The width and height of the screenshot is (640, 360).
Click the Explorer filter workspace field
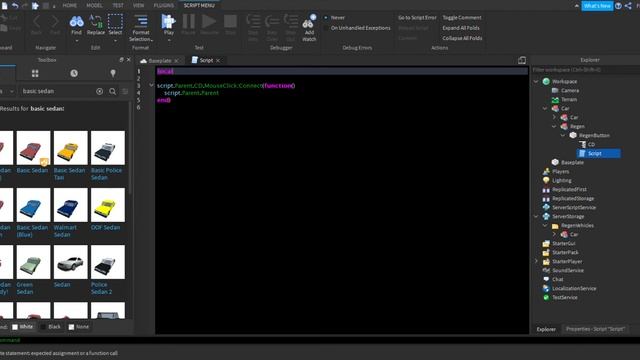coord(586,70)
